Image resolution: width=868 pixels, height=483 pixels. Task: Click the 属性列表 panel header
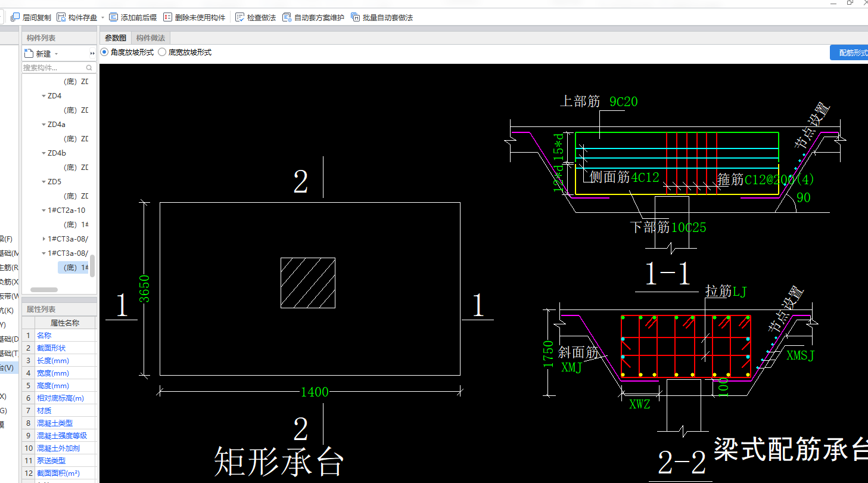[59, 309]
